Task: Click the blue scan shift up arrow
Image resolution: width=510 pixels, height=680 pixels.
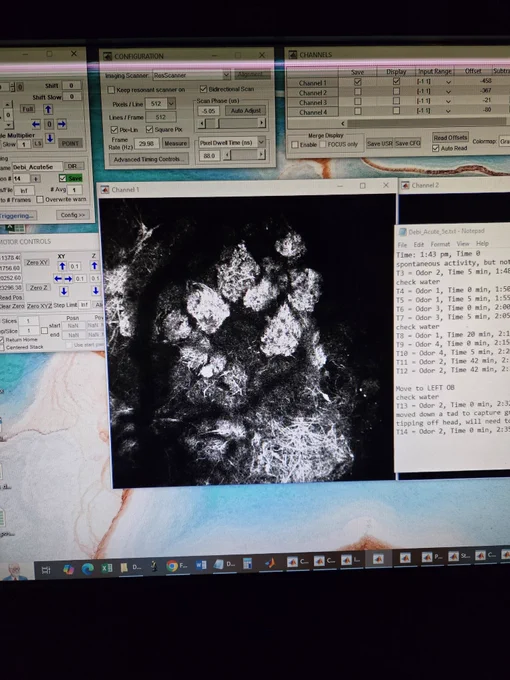Action: coord(48,109)
